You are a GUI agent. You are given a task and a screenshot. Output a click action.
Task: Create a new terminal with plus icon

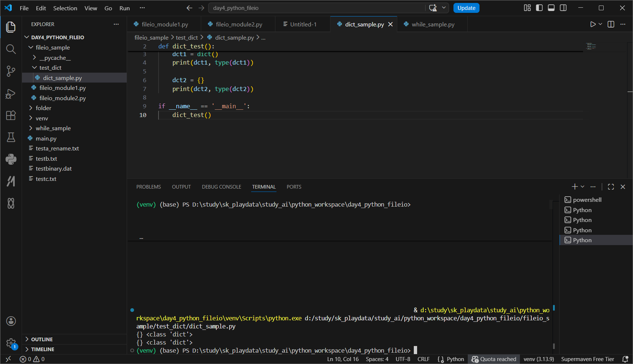click(575, 187)
